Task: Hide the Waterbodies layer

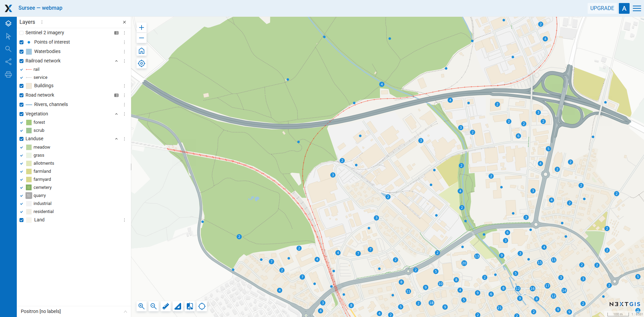Action: tap(21, 52)
